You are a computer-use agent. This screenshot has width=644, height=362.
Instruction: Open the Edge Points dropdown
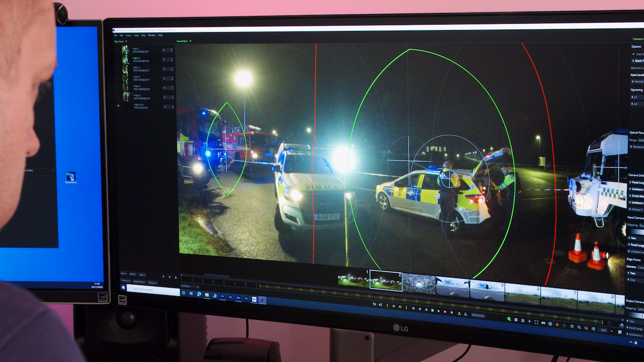(139, 282)
